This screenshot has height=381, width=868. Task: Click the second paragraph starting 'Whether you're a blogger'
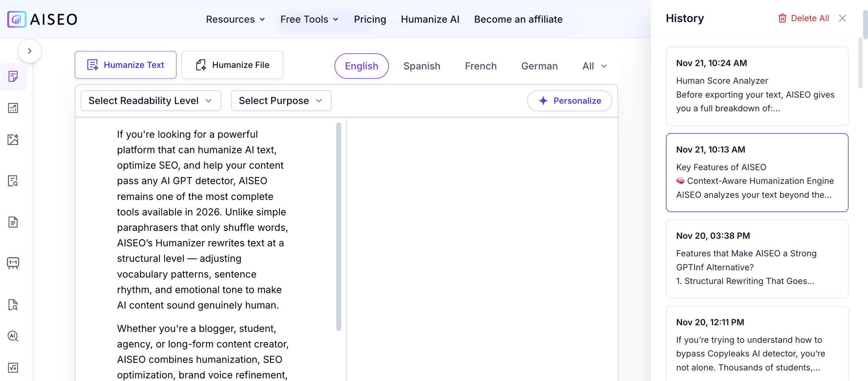tap(203, 352)
